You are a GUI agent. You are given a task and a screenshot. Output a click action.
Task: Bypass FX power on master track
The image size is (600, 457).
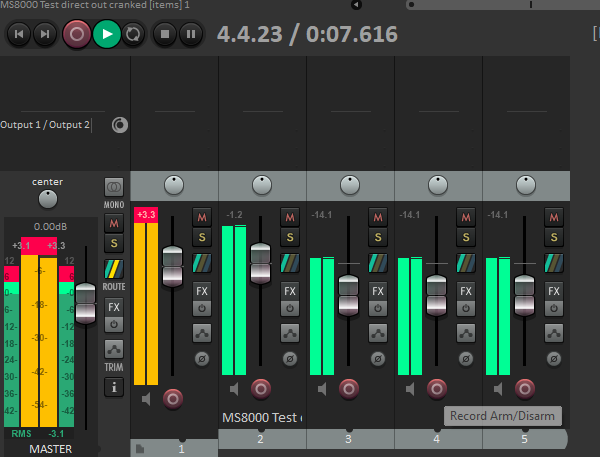114,325
